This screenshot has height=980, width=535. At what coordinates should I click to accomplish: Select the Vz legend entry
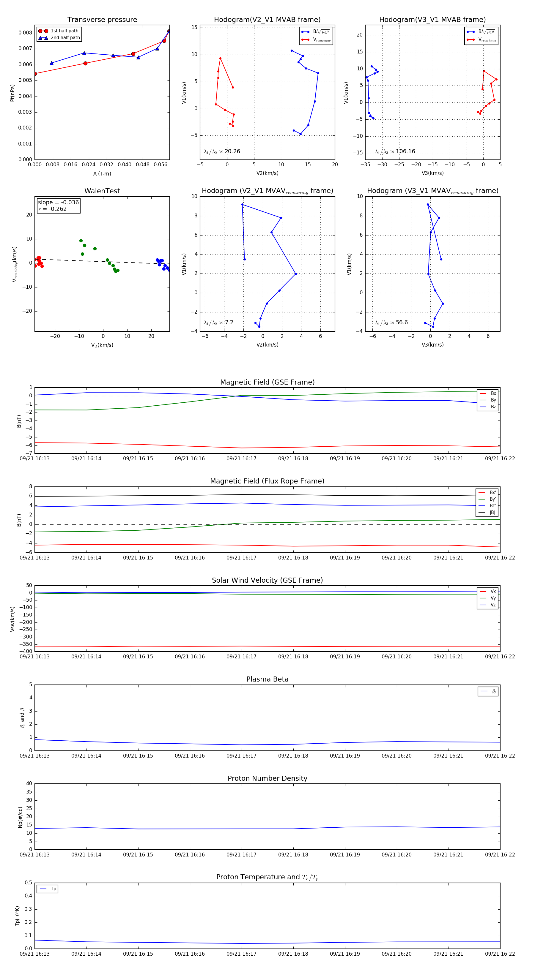pyautogui.click(x=488, y=605)
